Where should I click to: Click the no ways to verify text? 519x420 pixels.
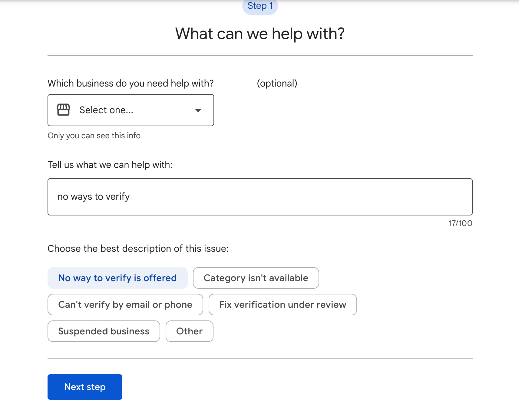(x=94, y=196)
